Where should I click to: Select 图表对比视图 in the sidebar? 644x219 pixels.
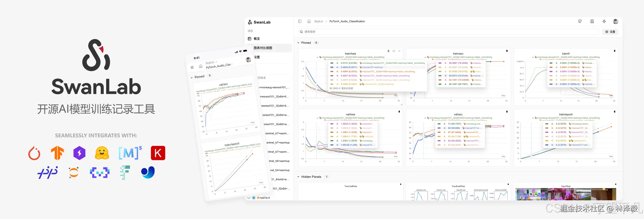tap(269, 48)
